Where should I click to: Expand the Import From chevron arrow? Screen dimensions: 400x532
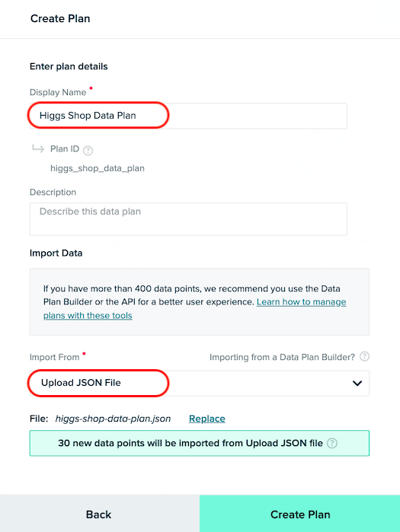click(357, 384)
